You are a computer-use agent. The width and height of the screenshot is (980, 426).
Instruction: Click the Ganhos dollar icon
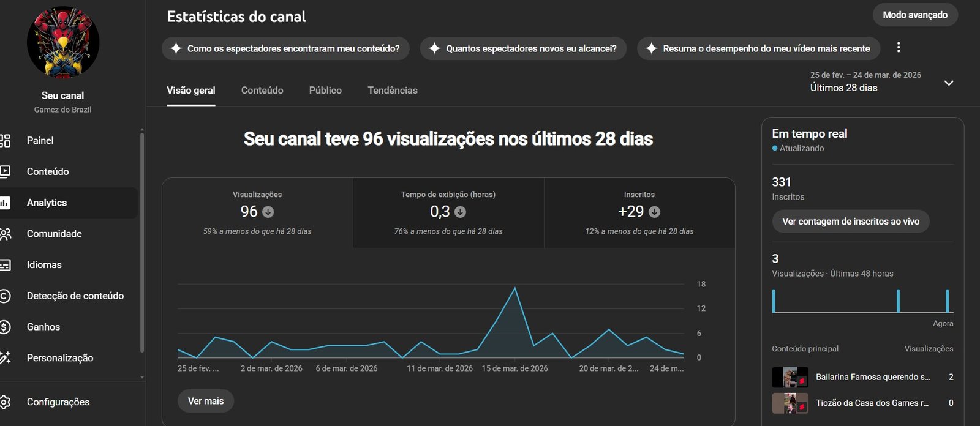(5, 327)
